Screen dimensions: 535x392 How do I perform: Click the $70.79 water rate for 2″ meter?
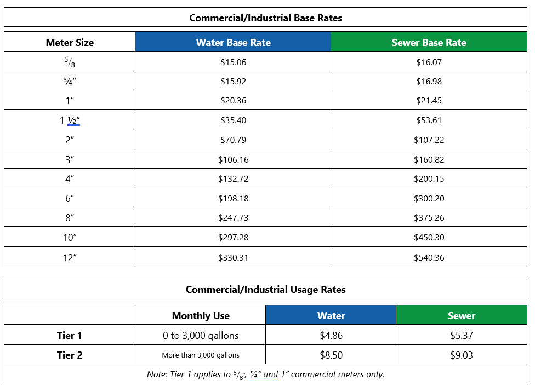pos(233,140)
